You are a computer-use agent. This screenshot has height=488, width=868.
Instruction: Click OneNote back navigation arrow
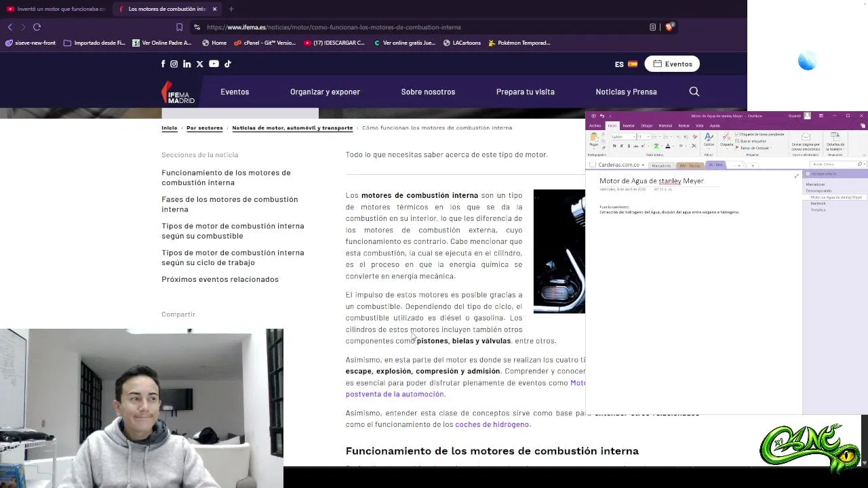[x=593, y=116]
